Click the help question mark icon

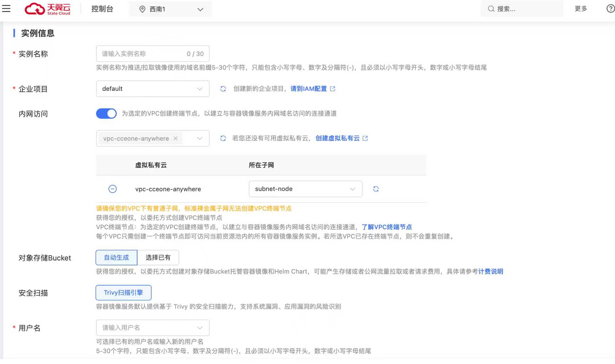[610, 9]
